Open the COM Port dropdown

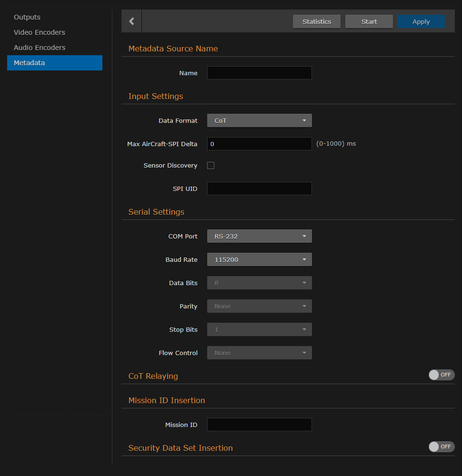click(x=259, y=236)
